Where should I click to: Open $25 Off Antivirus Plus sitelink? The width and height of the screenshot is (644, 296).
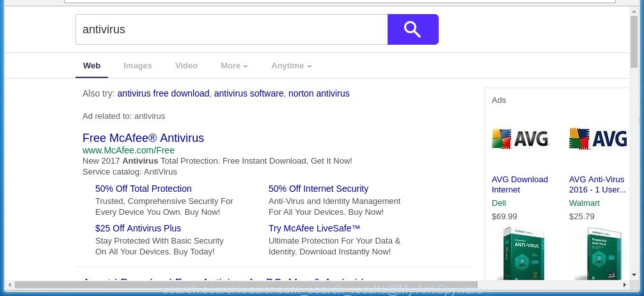[138, 228]
